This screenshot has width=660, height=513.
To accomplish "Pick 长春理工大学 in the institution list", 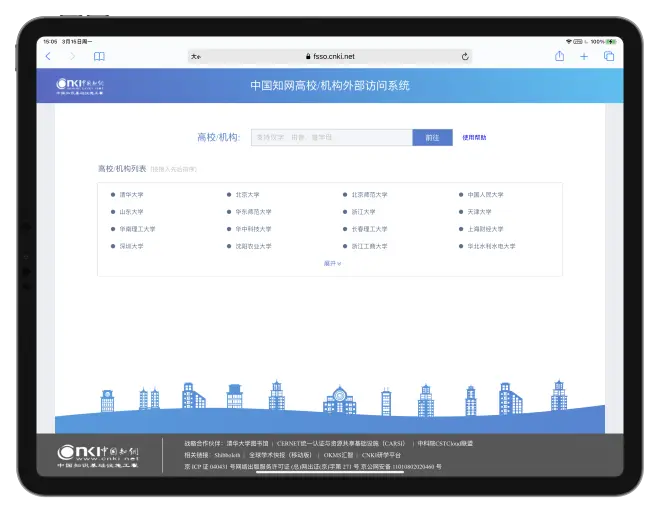I will 370,229.
